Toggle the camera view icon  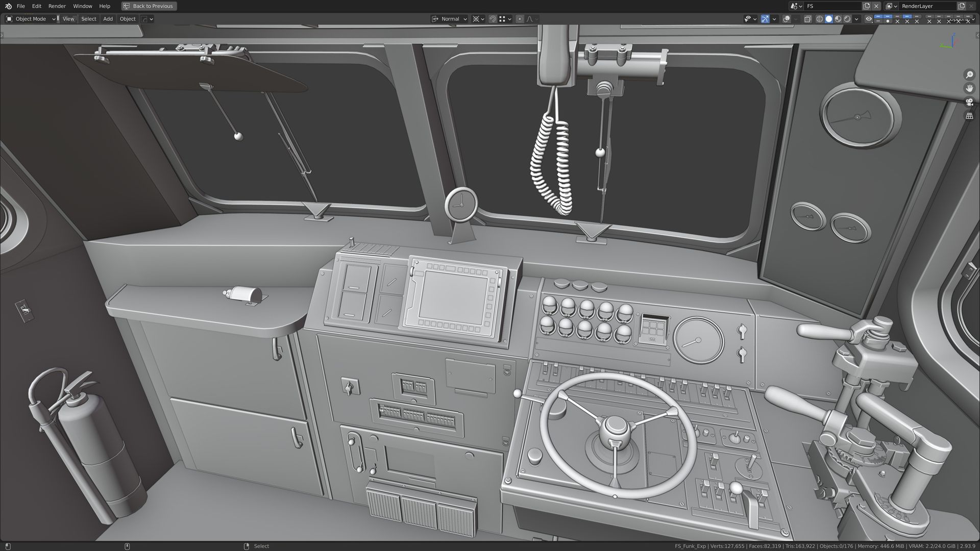click(x=969, y=102)
